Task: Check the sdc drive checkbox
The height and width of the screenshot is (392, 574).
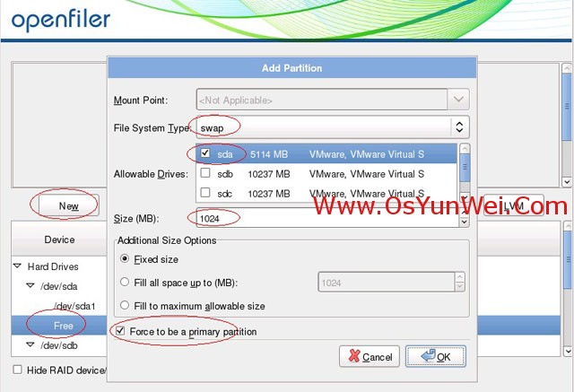Action: click(x=205, y=192)
